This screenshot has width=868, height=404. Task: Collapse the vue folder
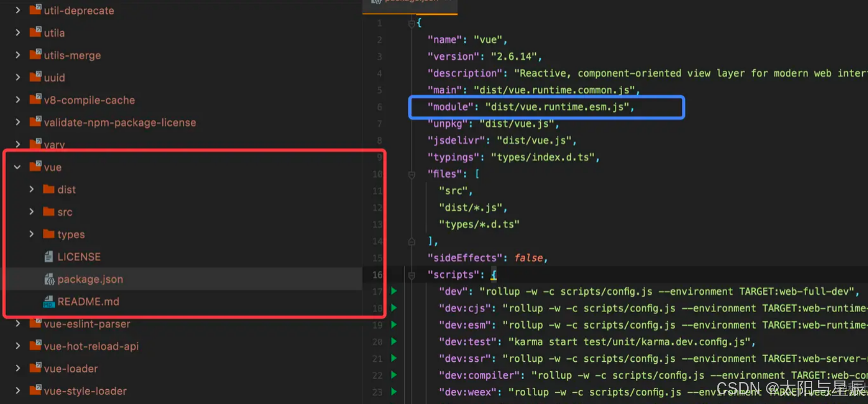click(x=18, y=167)
